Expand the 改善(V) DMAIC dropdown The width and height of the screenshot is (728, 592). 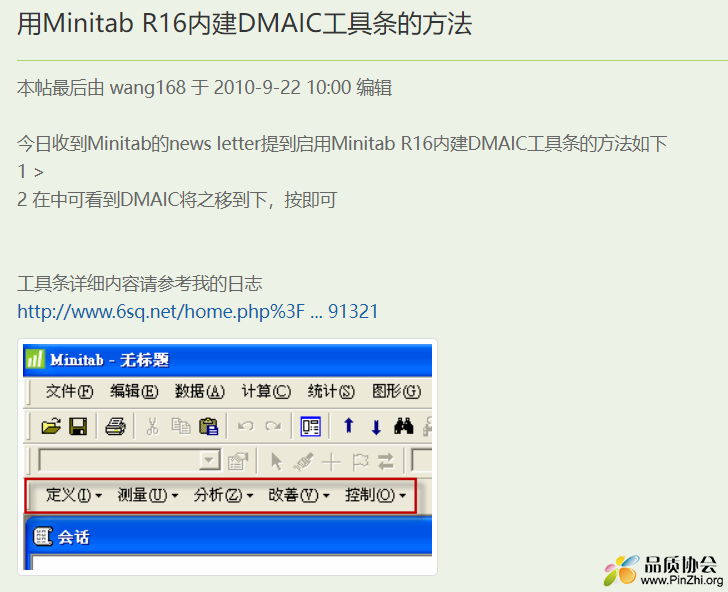(x=299, y=495)
